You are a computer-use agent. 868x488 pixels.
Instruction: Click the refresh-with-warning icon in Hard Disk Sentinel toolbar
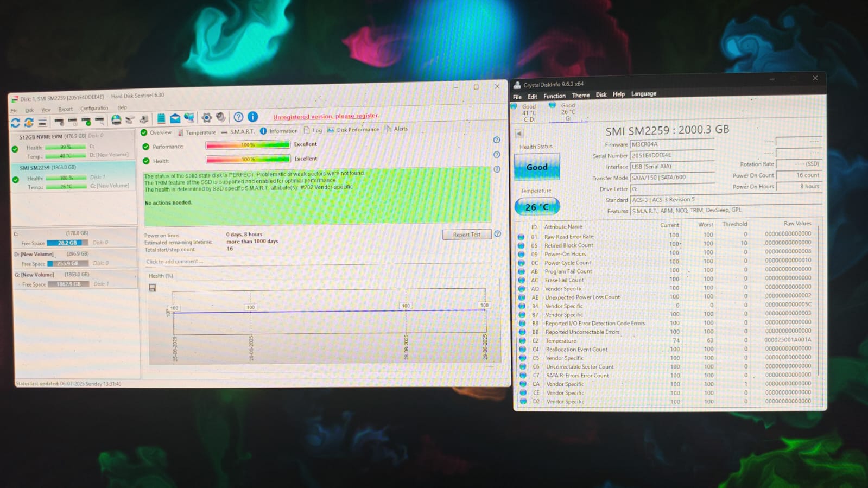click(x=29, y=122)
